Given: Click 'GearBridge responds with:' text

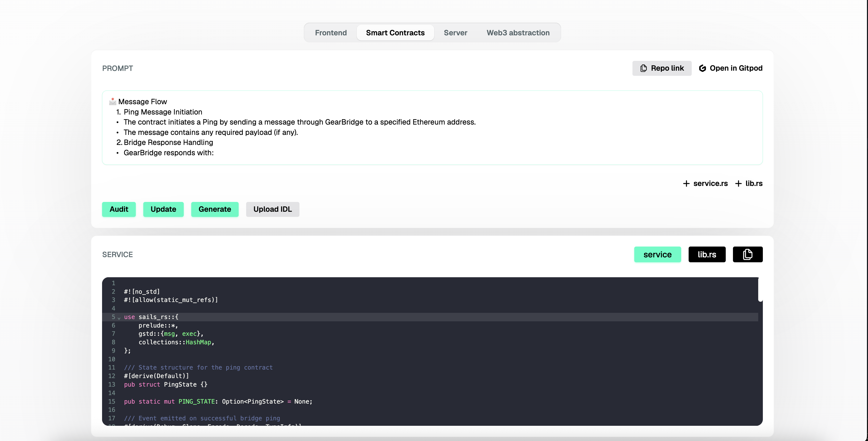Looking at the screenshot, I should pyautogui.click(x=169, y=153).
